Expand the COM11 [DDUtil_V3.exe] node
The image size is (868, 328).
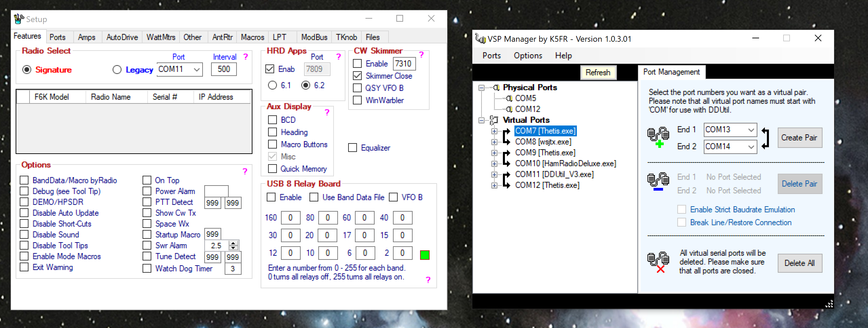coord(494,175)
